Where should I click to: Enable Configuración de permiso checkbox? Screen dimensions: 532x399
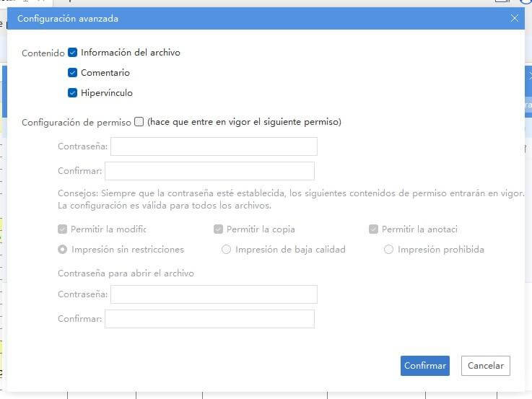tap(139, 122)
